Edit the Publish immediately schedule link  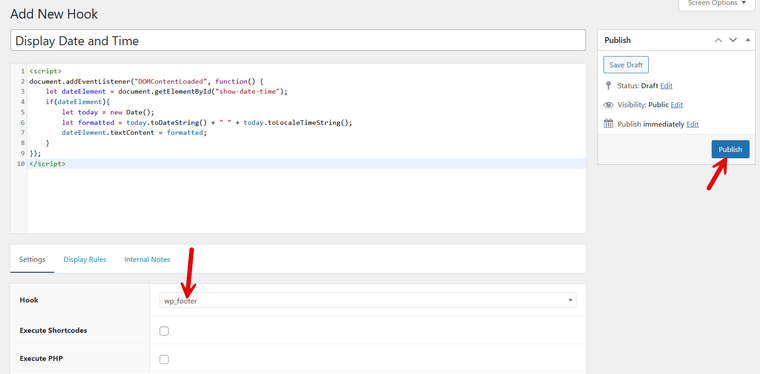coord(693,124)
